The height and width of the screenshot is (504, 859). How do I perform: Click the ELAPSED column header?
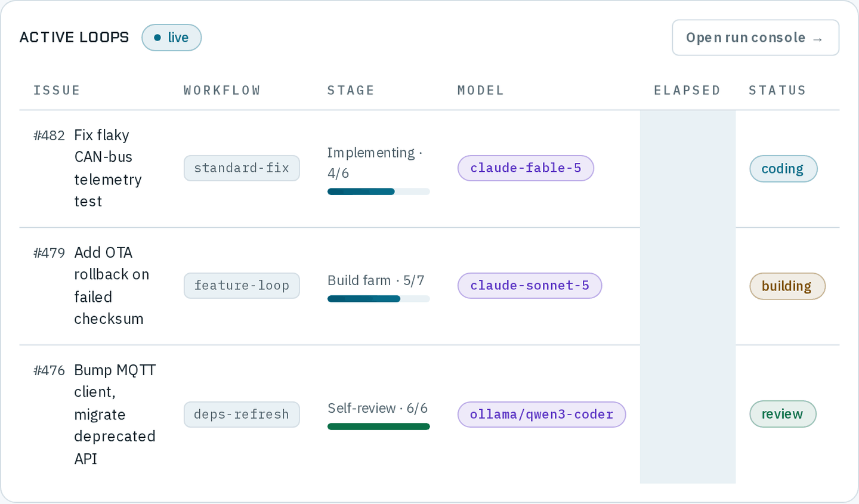tap(687, 90)
